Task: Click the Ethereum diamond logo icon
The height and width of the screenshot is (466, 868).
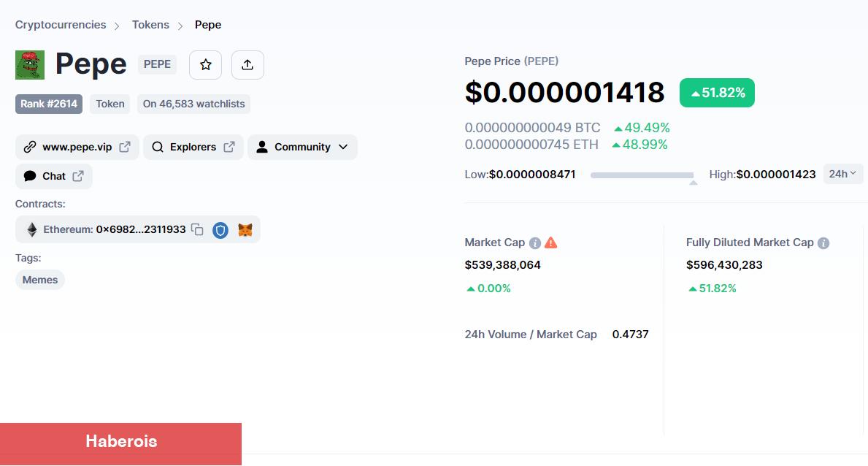Action: pos(32,229)
